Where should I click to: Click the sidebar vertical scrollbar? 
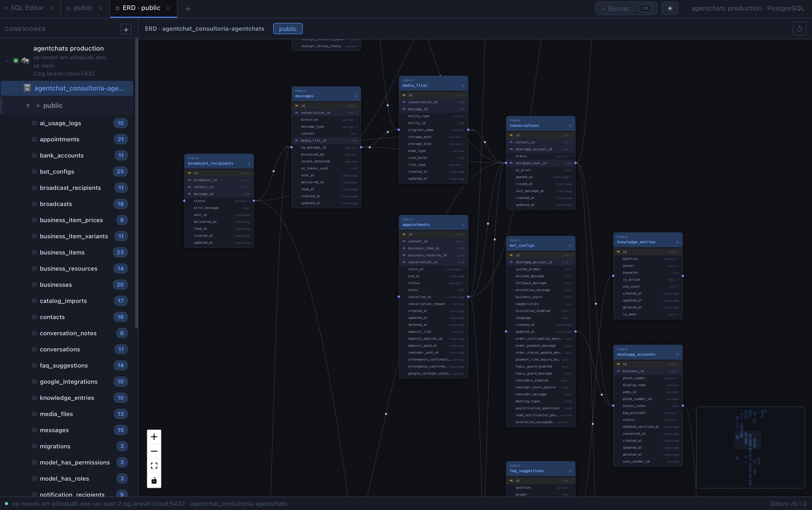[x=137, y=184]
